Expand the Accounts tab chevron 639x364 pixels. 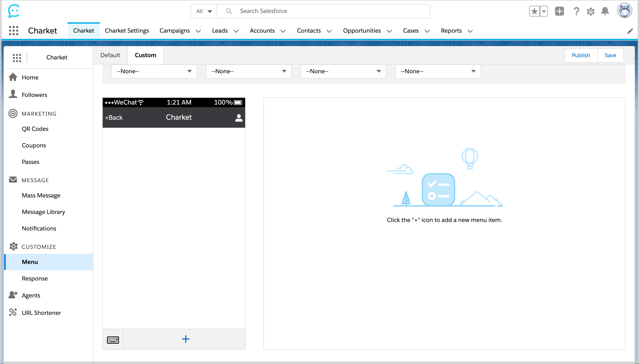[283, 31]
